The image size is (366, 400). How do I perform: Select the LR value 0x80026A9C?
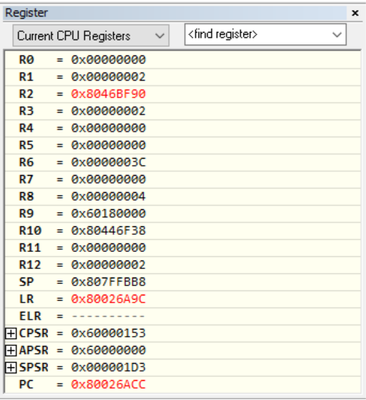(108, 299)
